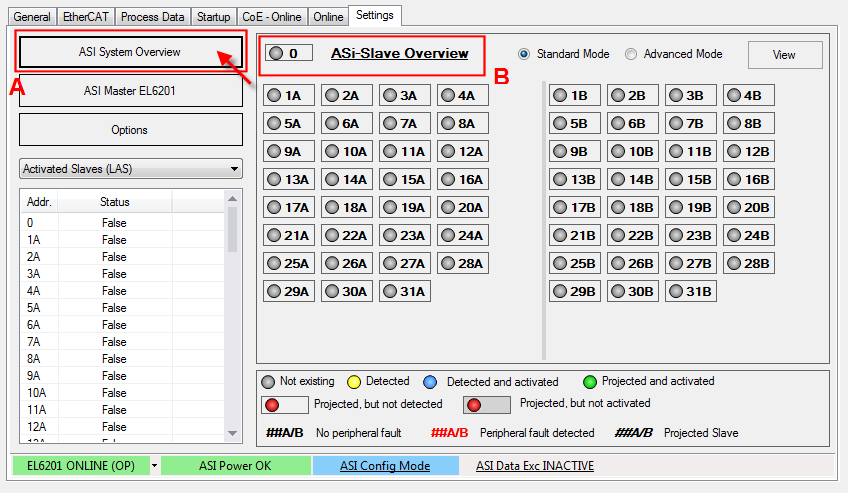Click slave address 0 indicator
848x493 pixels.
pyautogui.click(x=289, y=53)
